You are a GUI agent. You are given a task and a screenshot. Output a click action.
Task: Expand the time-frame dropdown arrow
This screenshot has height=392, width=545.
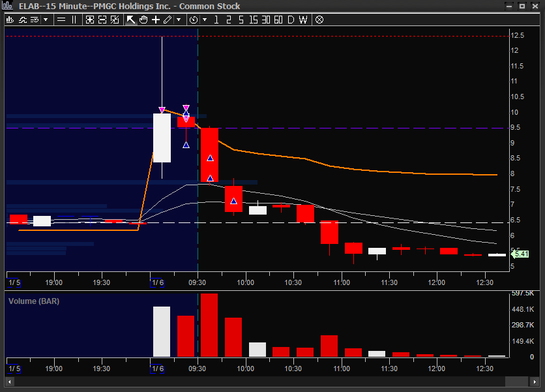[205, 20]
